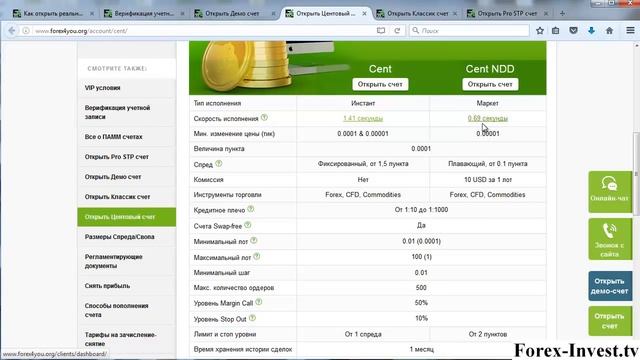Close the Как открыть реальн... tab
640x360 pixels.
(x=92, y=13)
